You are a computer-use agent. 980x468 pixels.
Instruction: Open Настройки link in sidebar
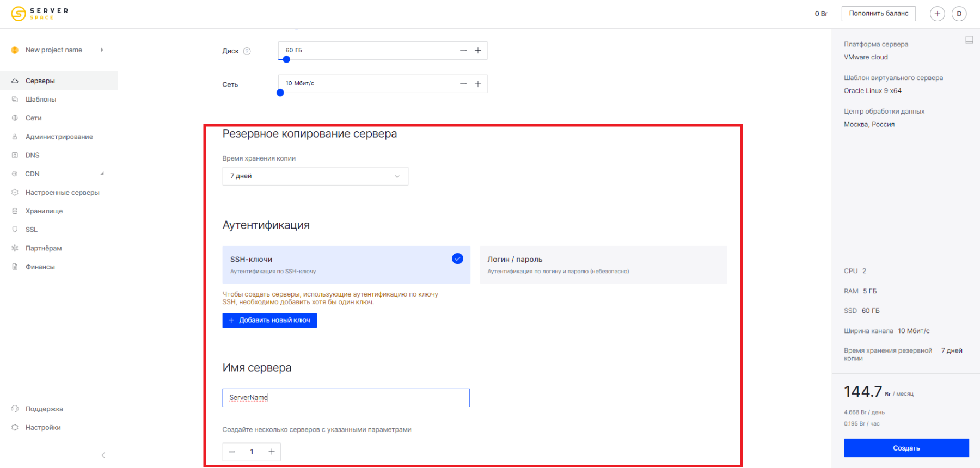43,428
